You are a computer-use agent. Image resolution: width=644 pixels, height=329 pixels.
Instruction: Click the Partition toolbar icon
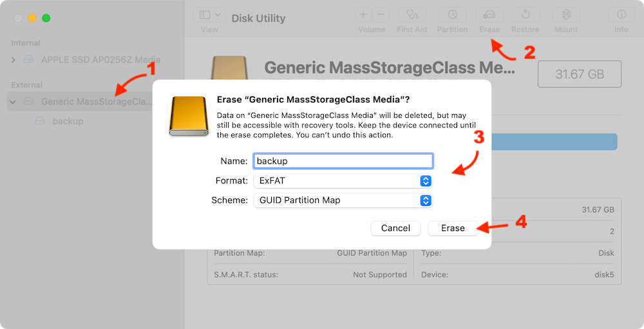(452, 15)
